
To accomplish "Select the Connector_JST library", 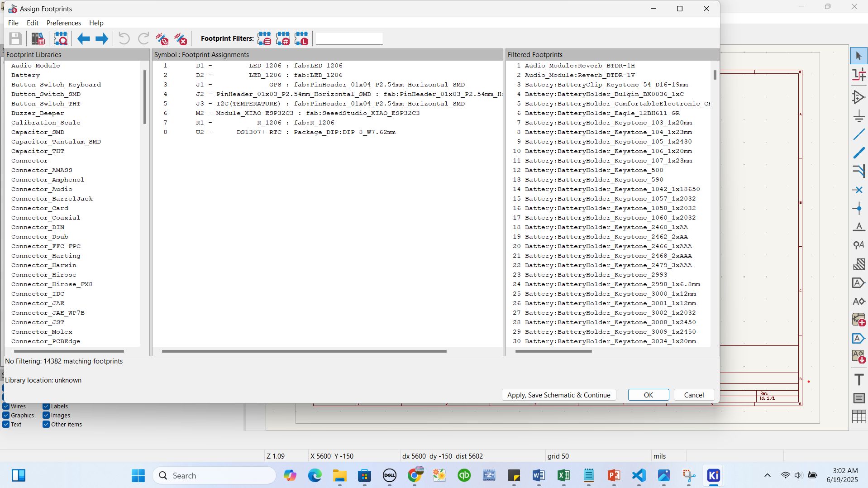I will (38, 322).
